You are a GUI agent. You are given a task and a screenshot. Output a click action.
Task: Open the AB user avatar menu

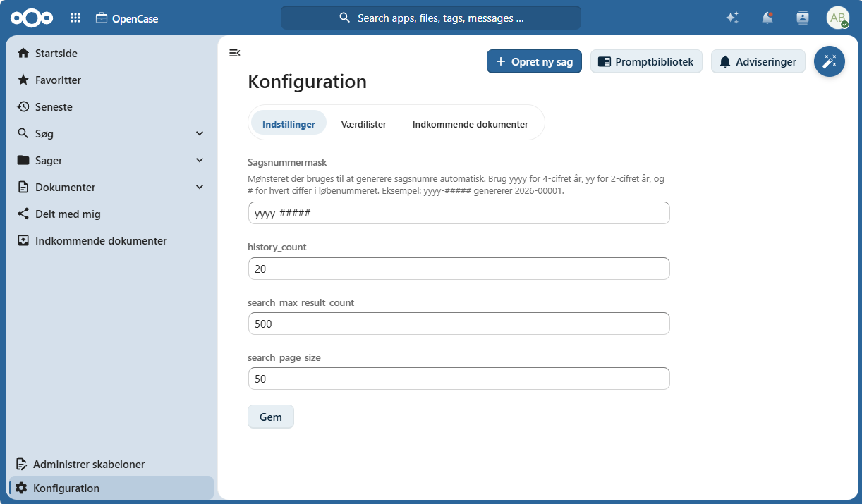(838, 18)
